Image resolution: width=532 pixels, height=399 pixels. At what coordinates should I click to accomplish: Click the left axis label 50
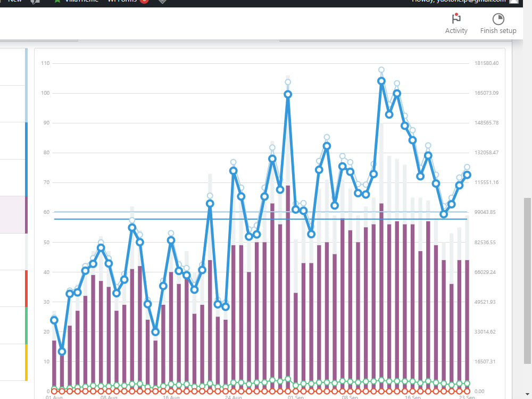pos(46,242)
